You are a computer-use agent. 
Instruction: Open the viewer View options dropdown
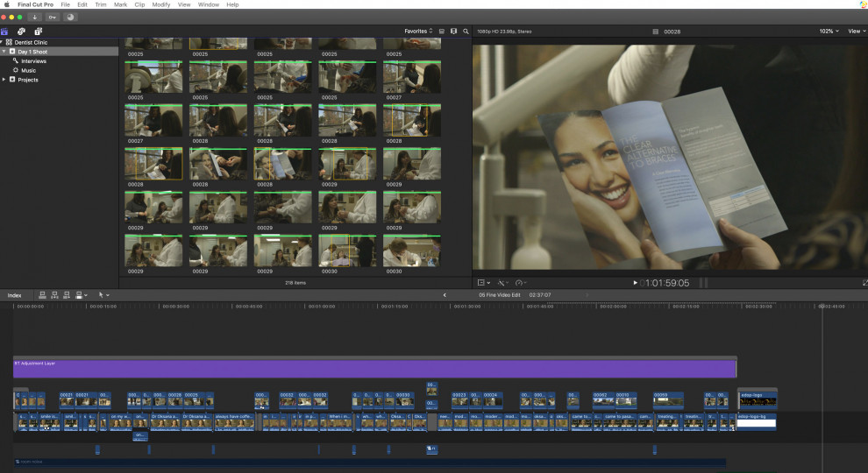[857, 32]
